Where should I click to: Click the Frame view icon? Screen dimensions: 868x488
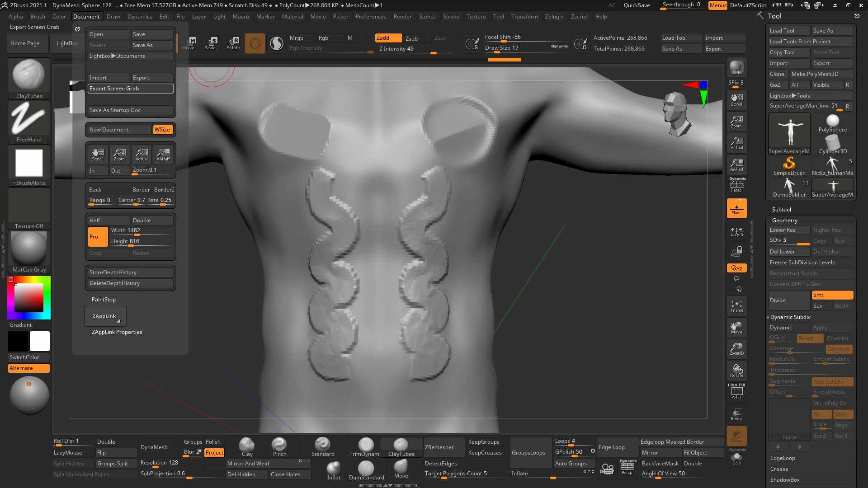tap(736, 306)
